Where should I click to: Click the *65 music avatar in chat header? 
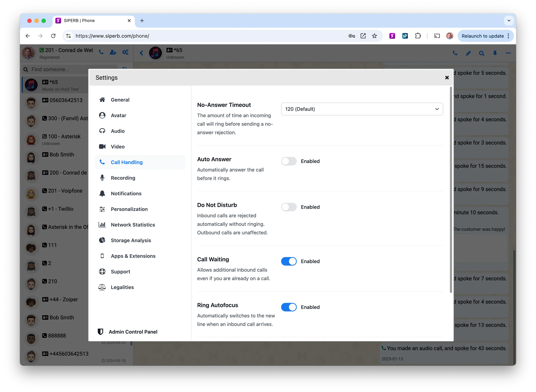tap(155, 53)
